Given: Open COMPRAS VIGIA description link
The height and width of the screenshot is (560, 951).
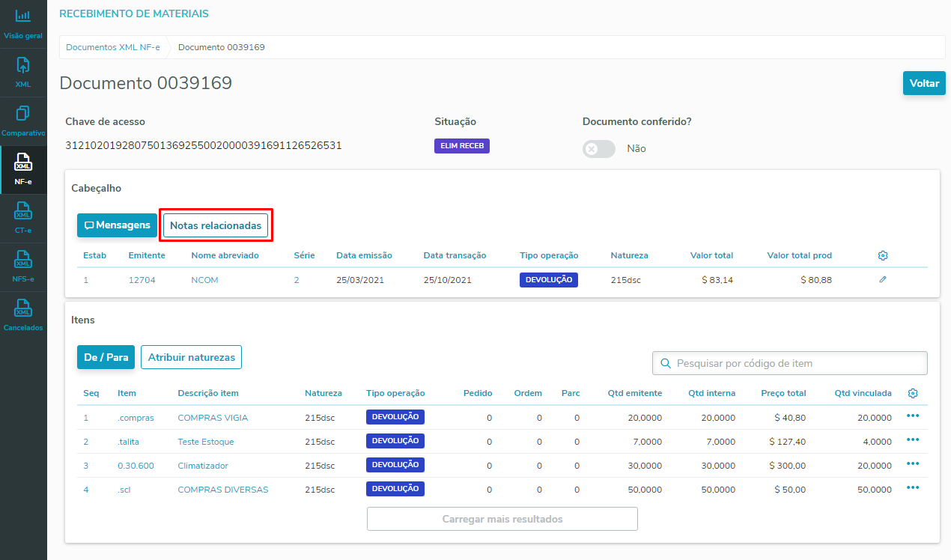Looking at the screenshot, I should click(213, 418).
